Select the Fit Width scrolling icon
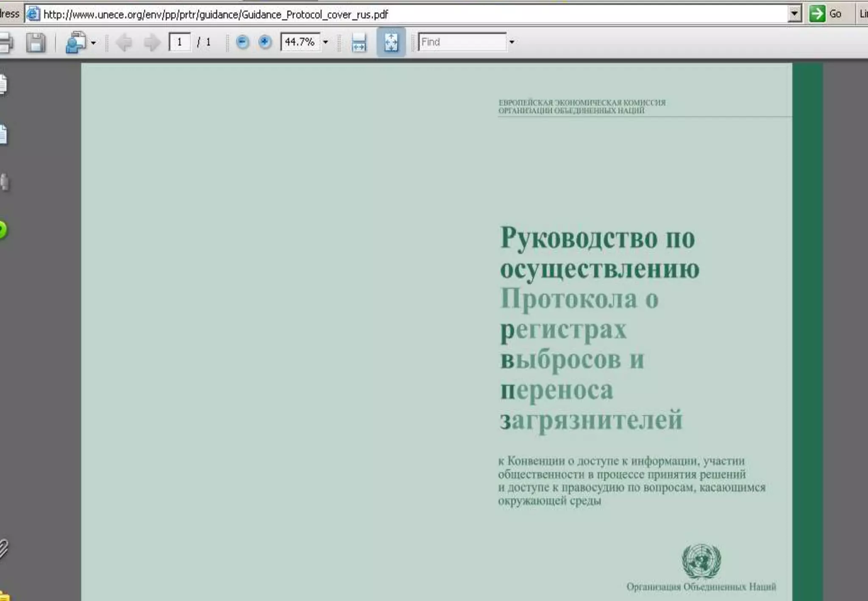The image size is (868, 601). click(x=359, y=42)
